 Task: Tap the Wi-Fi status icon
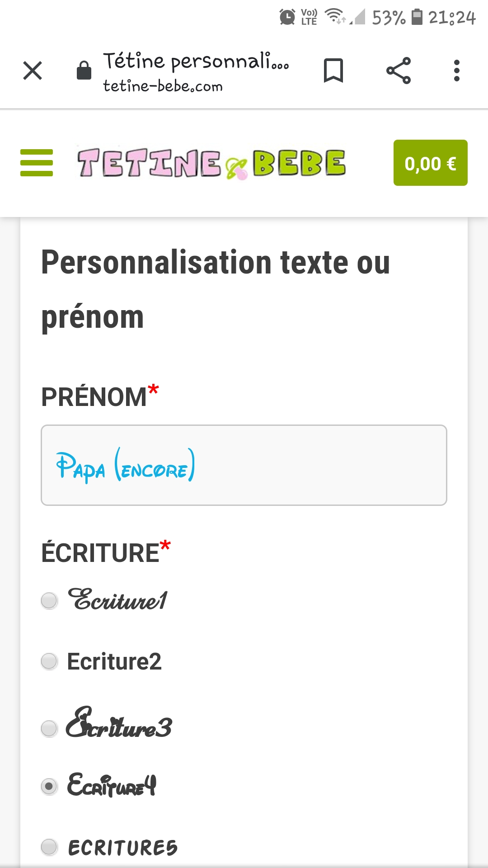pyautogui.click(x=335, y=16)
